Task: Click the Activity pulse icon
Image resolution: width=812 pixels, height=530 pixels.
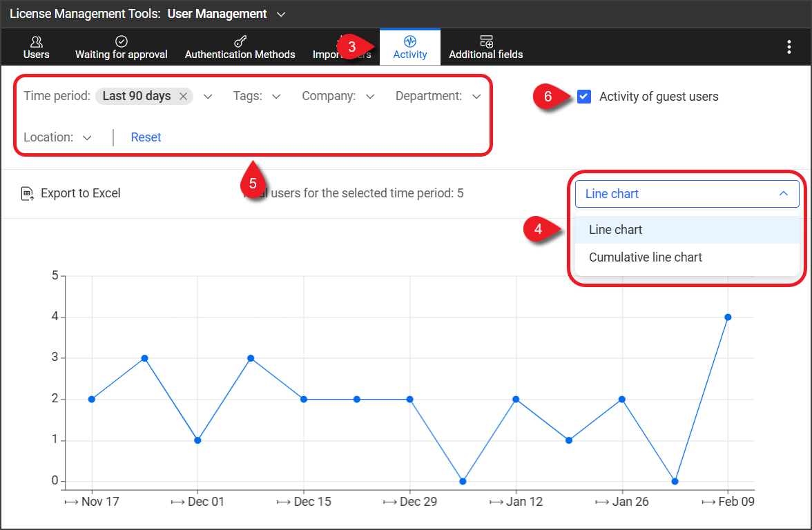Action: pos(410,41)
